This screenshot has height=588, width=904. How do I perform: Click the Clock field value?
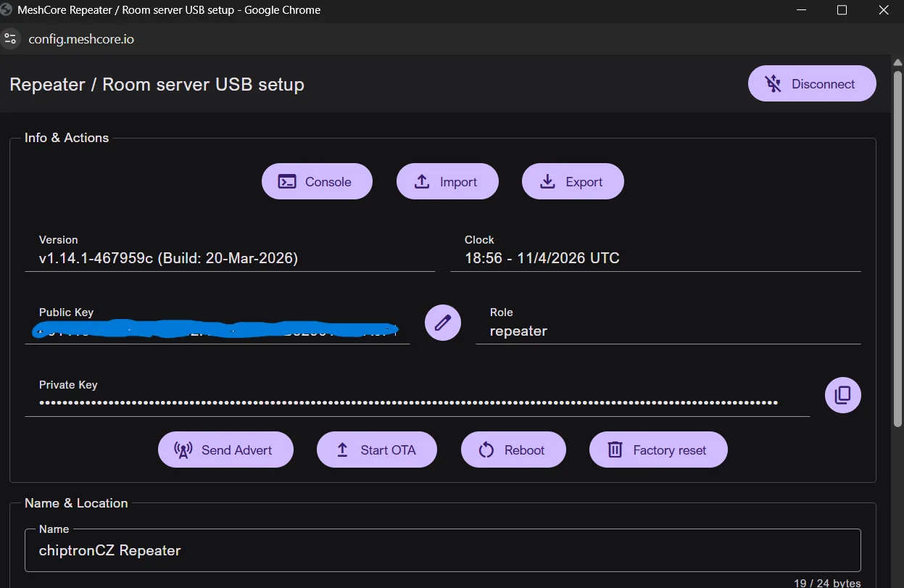click(x=542, y=258)
